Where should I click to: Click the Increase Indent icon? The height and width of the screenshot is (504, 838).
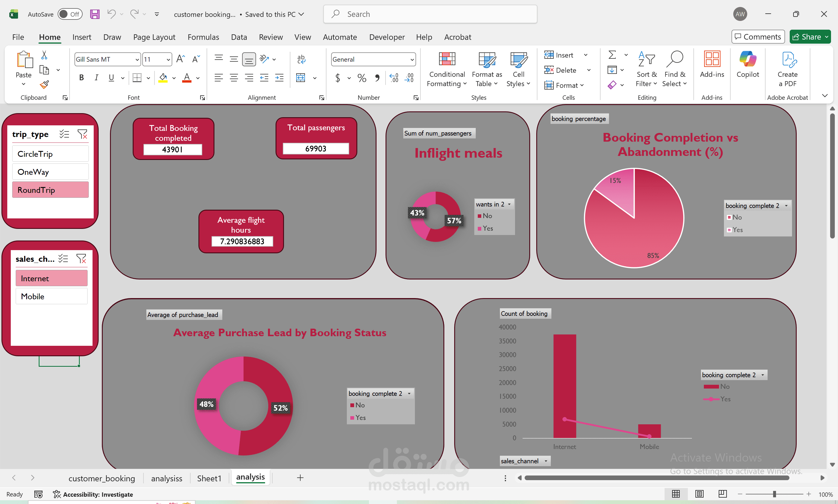279,78
